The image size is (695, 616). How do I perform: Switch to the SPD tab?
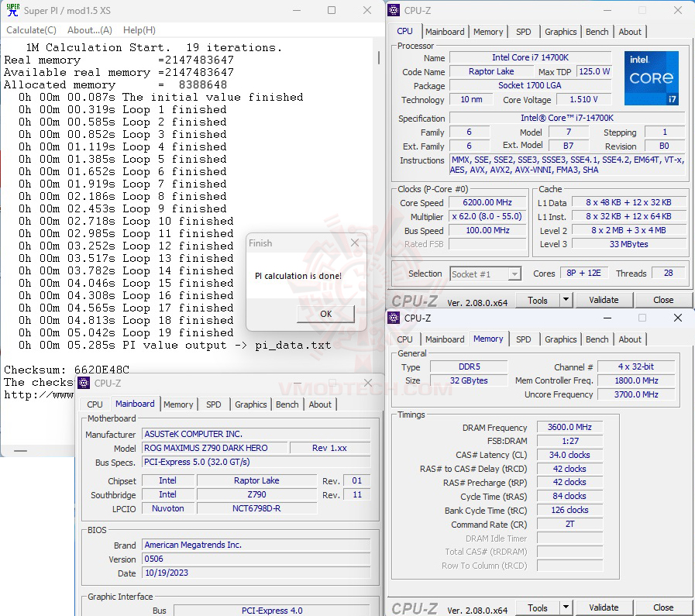(x=524, y=32)
